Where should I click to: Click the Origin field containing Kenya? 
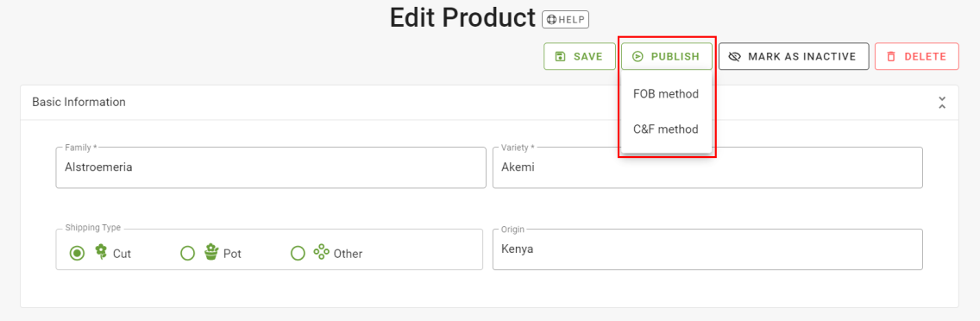pyautogui.click(x=707, y=249)
